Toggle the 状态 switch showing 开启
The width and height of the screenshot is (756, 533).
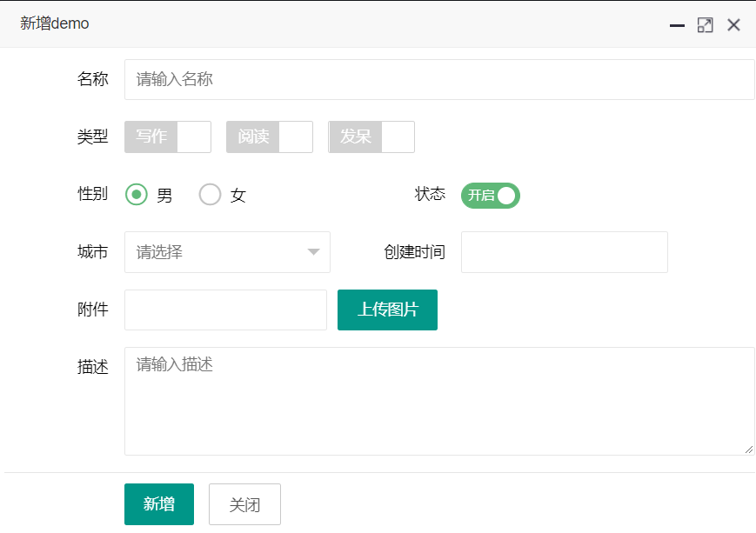coord(491,196)
